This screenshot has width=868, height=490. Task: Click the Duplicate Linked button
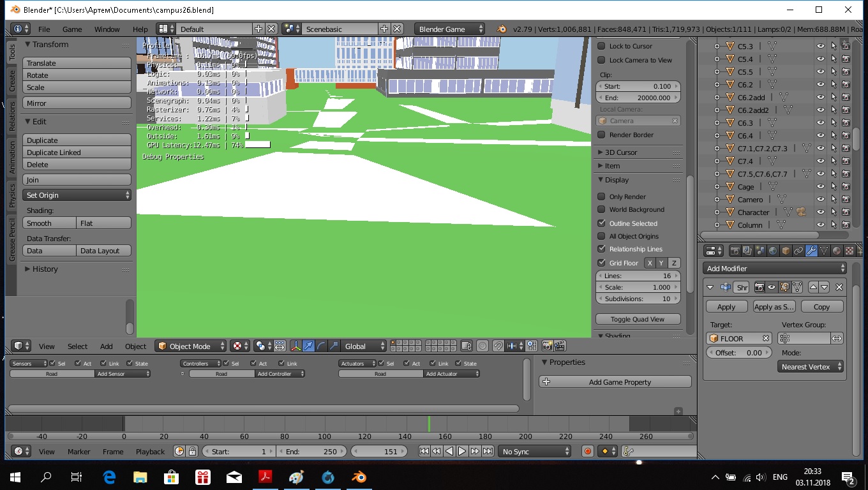point(77,152)
